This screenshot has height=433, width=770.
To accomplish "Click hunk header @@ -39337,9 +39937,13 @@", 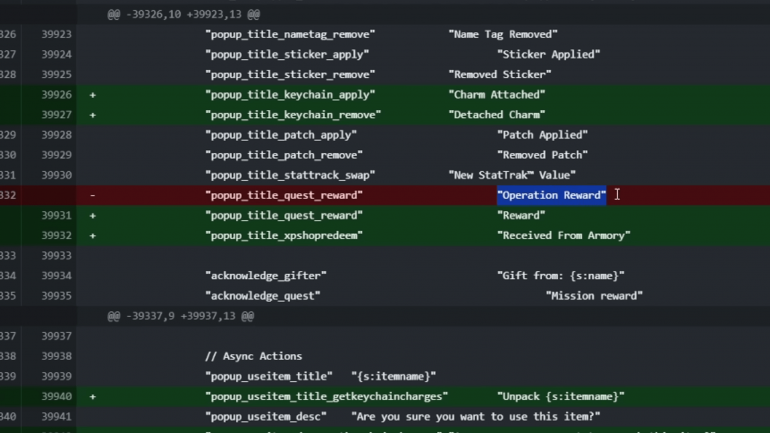I will (180, 316).
